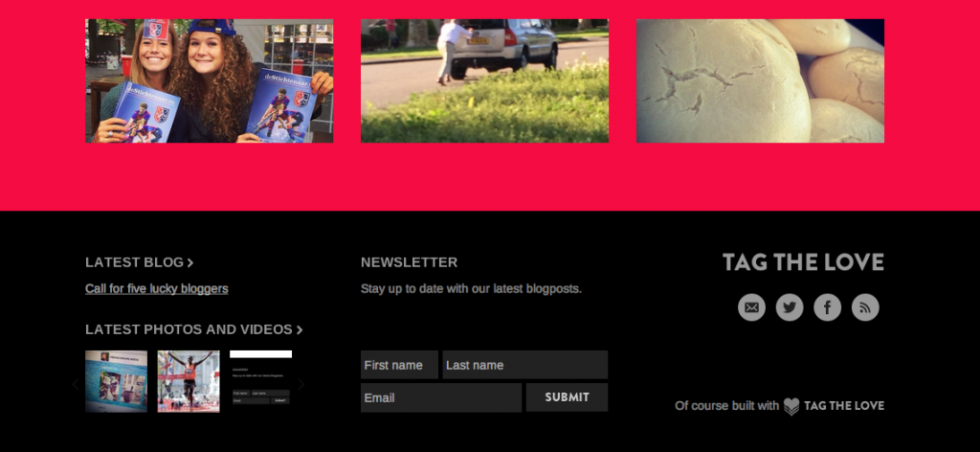Image resolution: width=980 pixels, height=452 pixels.
Task: Click the carousel next arrow beside thumbnails
Action: (301, 384)
